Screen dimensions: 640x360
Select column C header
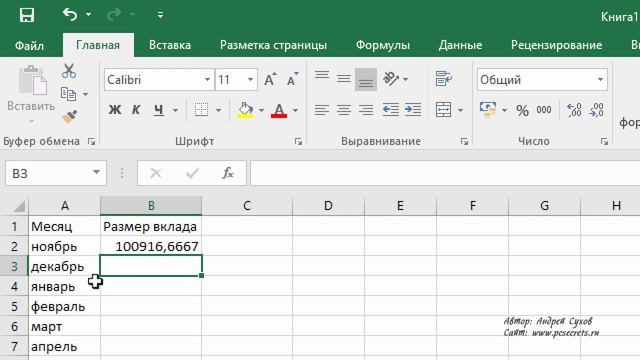[x=247, y=206]
